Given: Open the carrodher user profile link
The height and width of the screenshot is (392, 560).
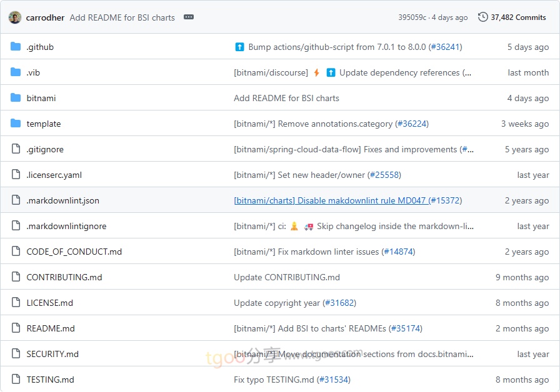Looking at the screenshot, I should pyautogui.click(x=45, y=17).
